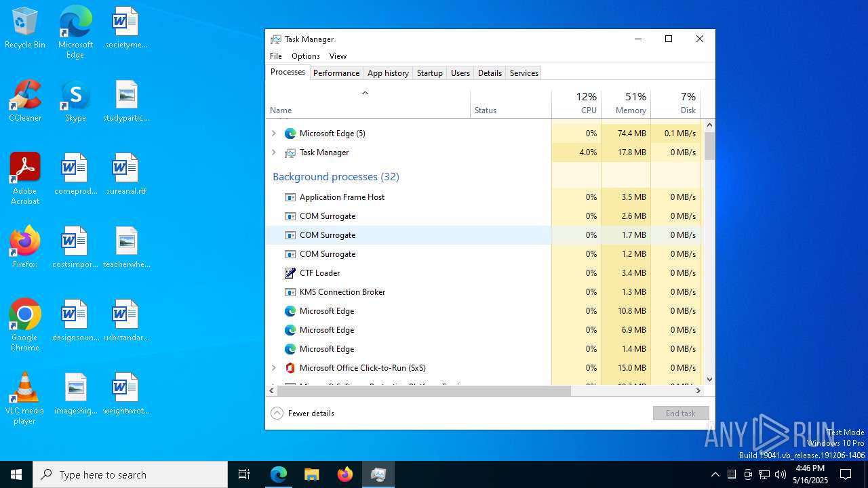Screen dimensions: 868x488
Task: Switch to the Performance tab
Action: [336, 73]
